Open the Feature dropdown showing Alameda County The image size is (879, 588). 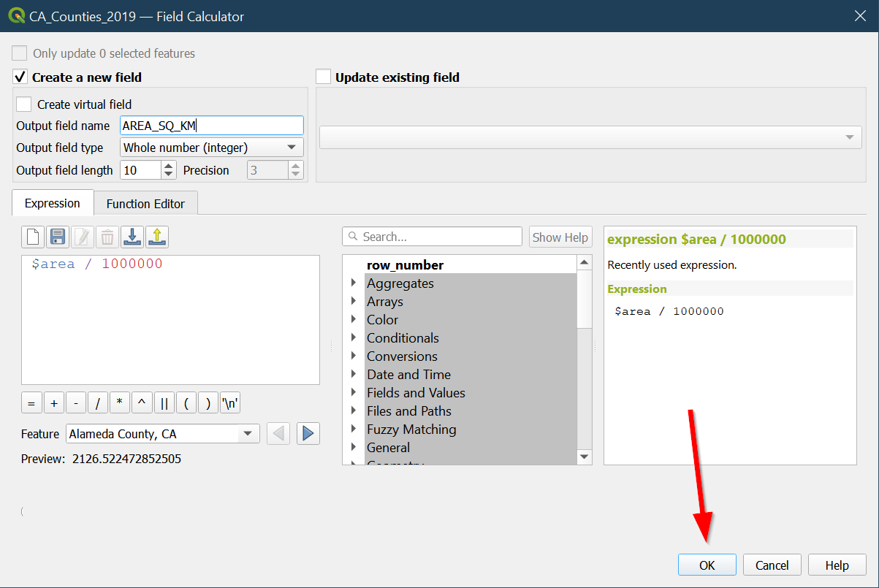click(162, 434)
